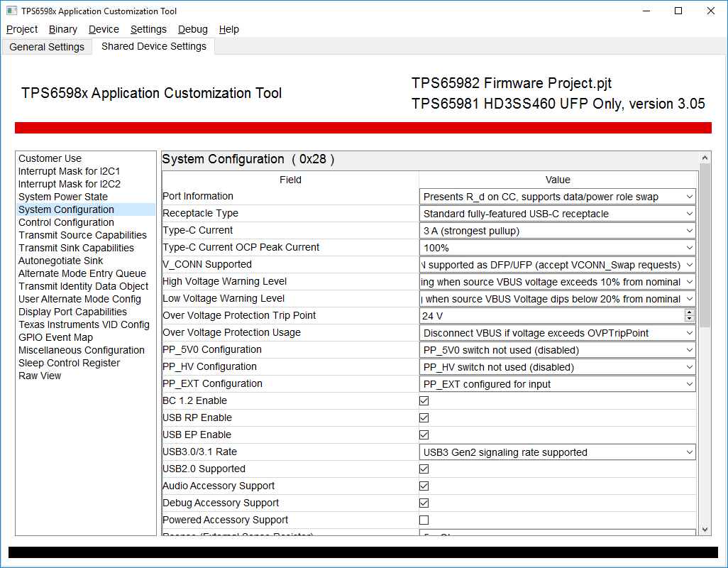The height and width of the screenshot is (568, 728).
Task: Click the Value column header
Action: point(558,180)
